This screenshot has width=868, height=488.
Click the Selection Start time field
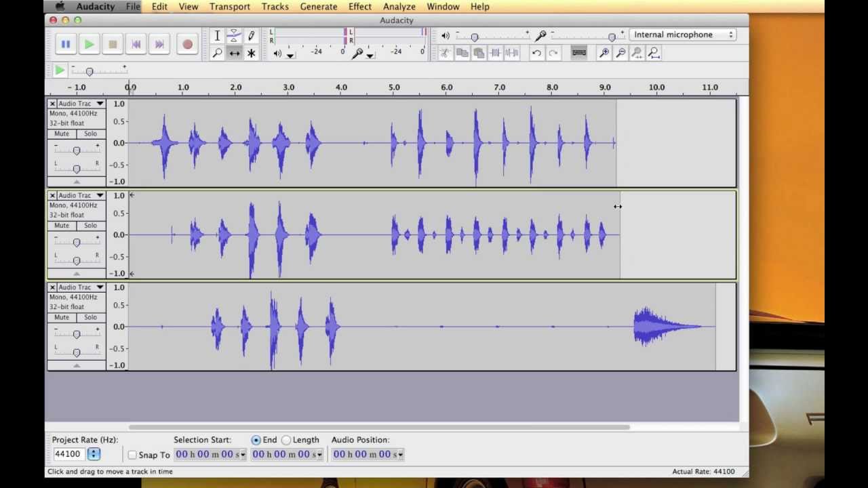[x=210, y=454]
